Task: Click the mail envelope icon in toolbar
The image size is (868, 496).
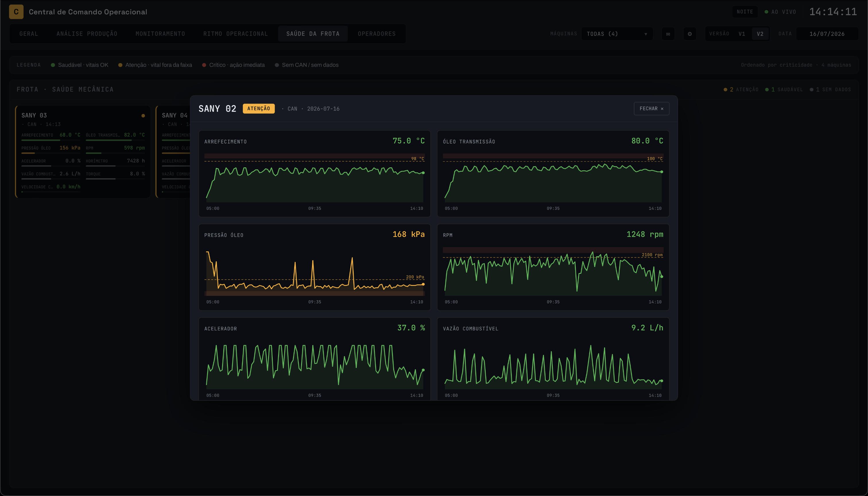Action: 668,34
